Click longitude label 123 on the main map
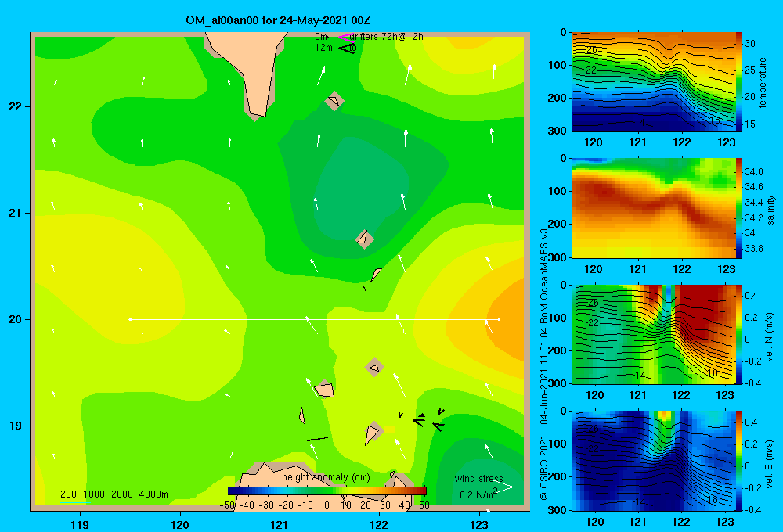 tap(479, 525)
